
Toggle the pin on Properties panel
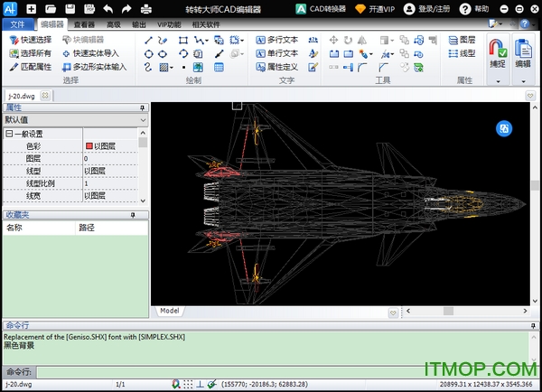click(143, 107)
